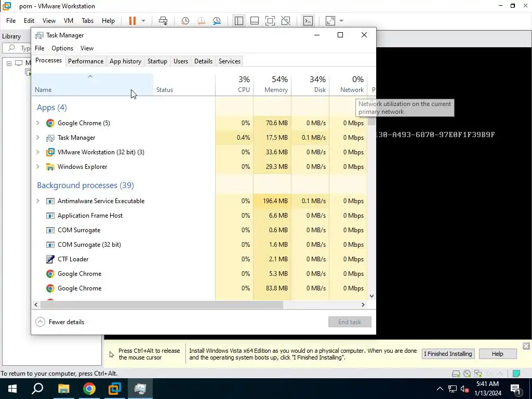Sort processes by the Name column header

pos(92,85)
